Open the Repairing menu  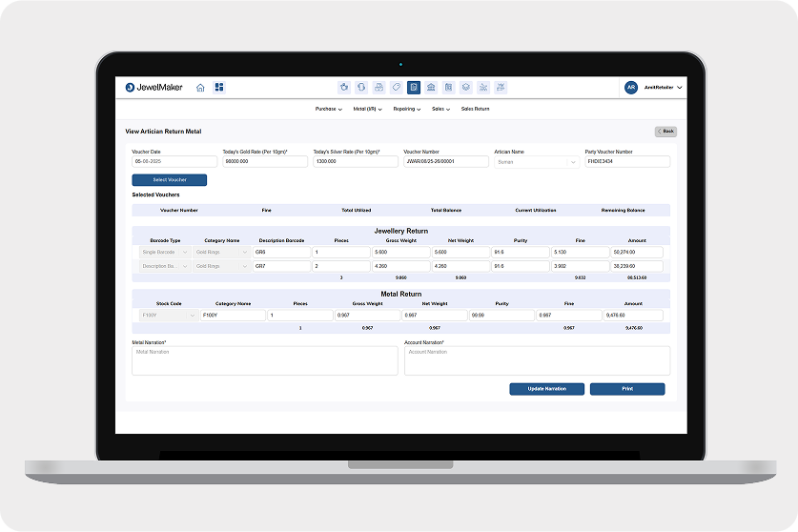click(x=406, y=110)
